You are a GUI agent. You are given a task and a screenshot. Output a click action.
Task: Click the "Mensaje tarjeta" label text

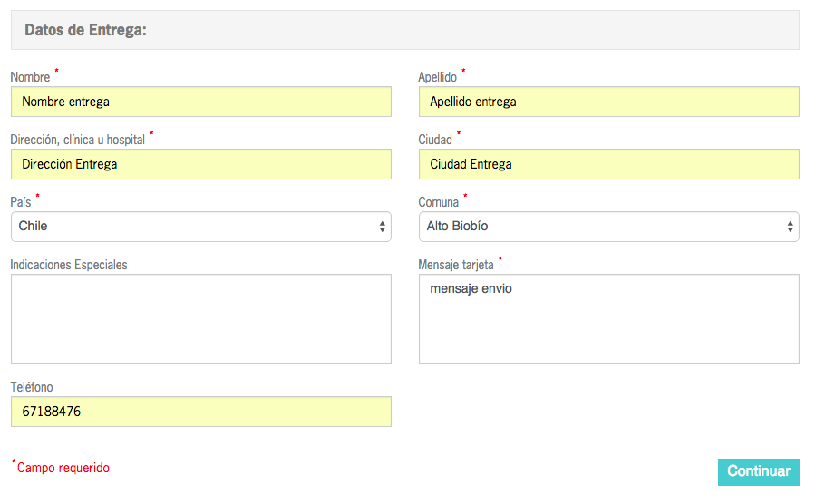[x=456, y=265]
